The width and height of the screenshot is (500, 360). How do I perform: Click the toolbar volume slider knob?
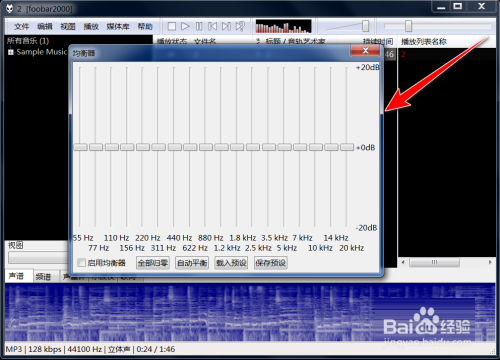point(366,26)
